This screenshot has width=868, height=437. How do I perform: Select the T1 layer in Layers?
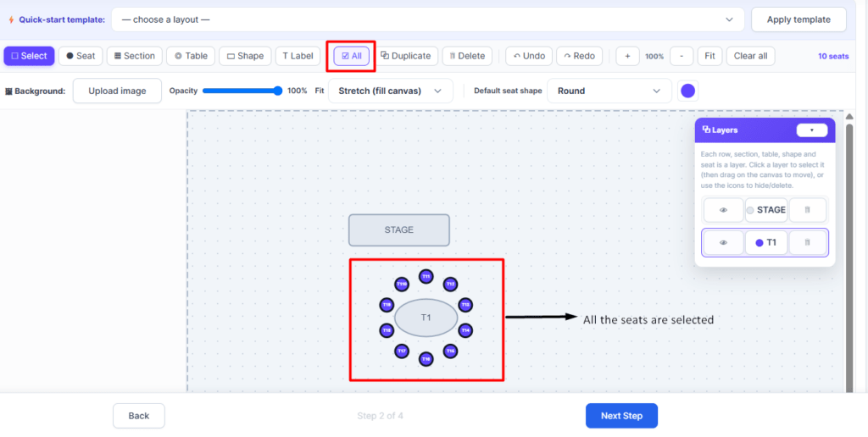[766, 242]
